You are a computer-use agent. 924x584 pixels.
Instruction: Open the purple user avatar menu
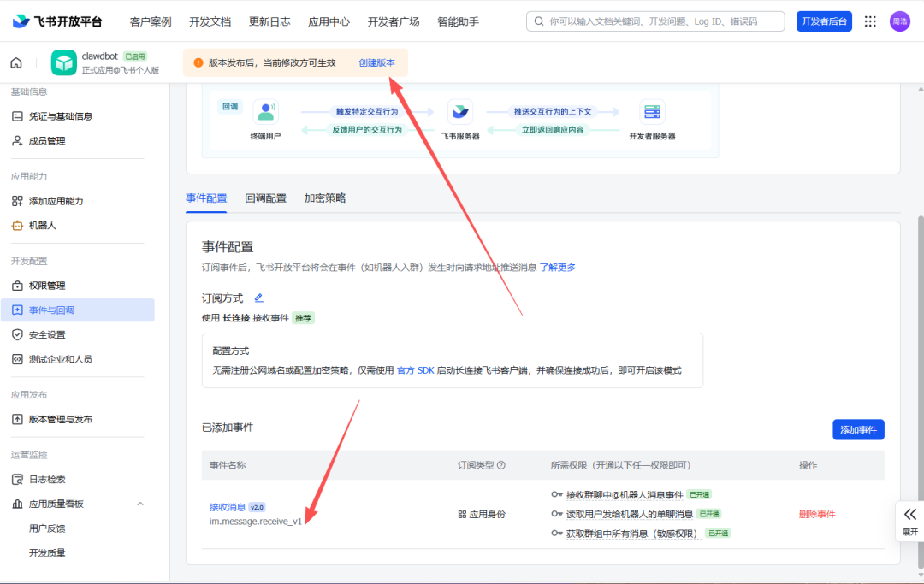tap(900, 21)
